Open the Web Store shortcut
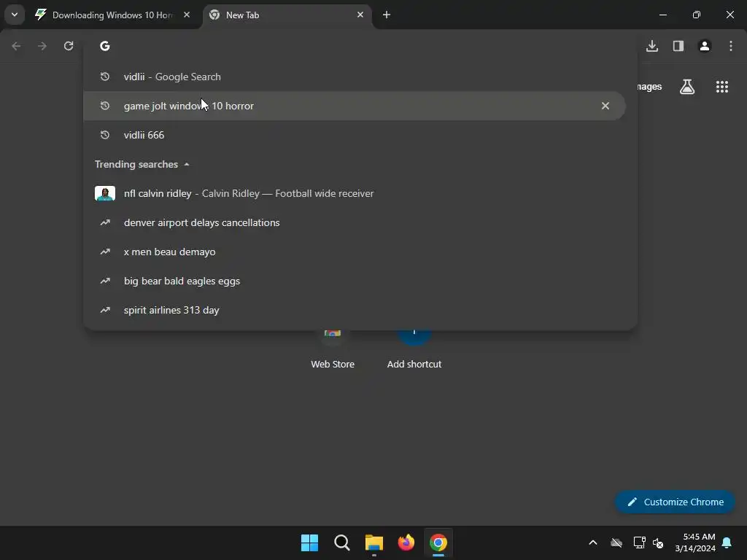This screenshot has width=747, height=560. click(333, 350)
